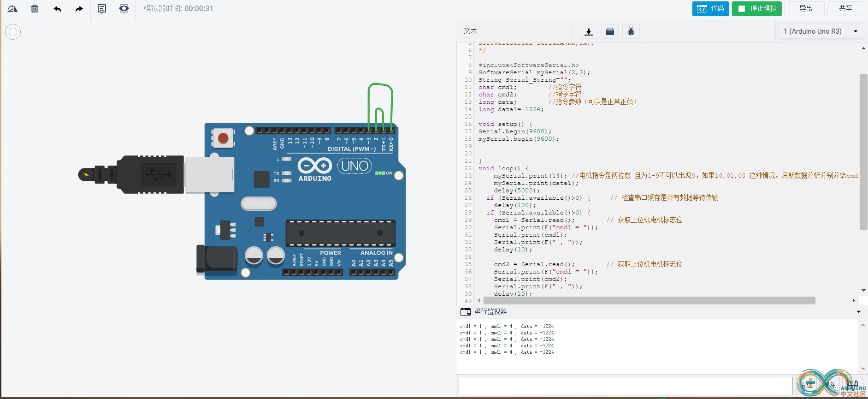Collapse the serial monitor panel arrow
This screenshot has width=868, height=399.
[x=859, y=312]
